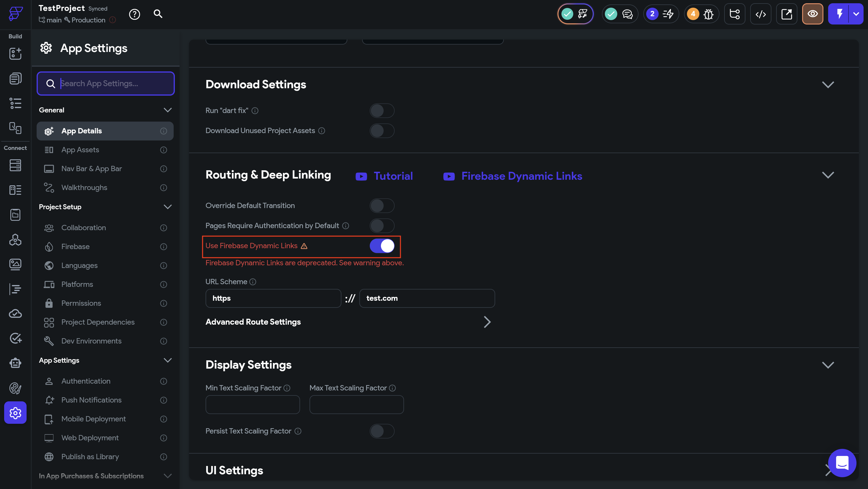The image size is (868, 489).
Task: Collapse the Download Settings section chevron
Action: 828,84
